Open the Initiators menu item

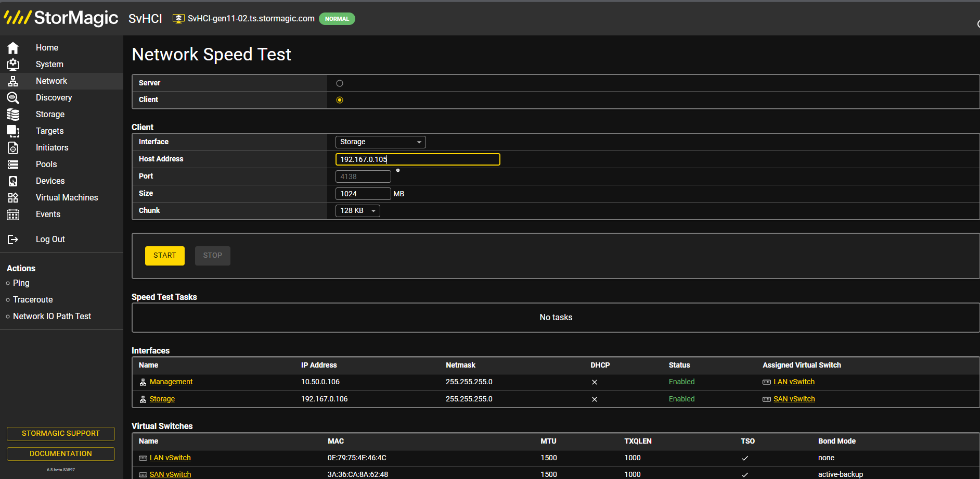point(52,148)
